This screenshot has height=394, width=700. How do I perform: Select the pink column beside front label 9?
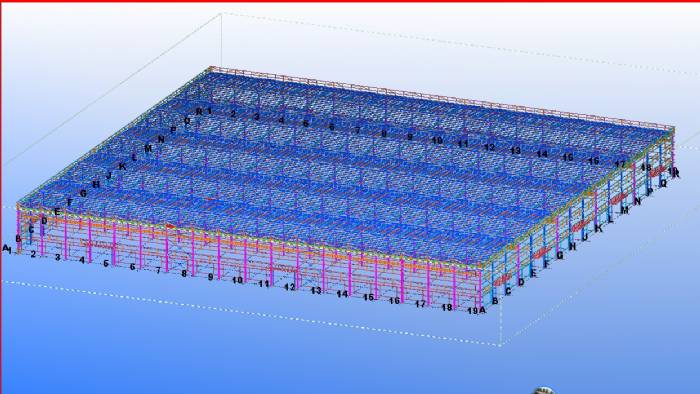pyautogui.click(x=219, y=258)
